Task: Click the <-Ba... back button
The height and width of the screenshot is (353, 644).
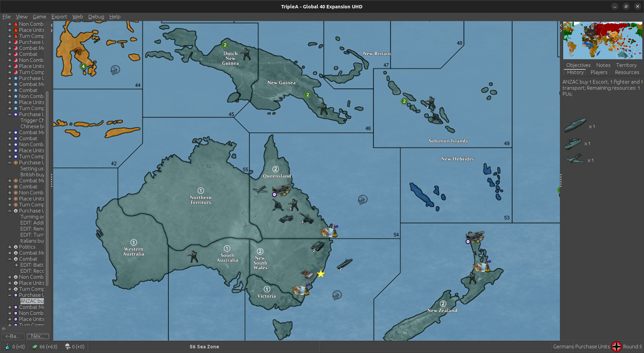Action: 13,336
